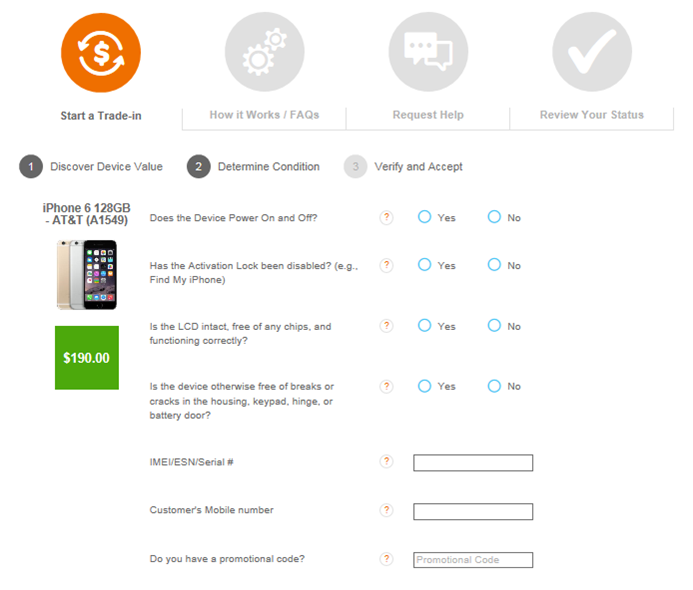Show help for LCD intact question
The width and height of the screenshot is (693, 590).
(386, 326)
